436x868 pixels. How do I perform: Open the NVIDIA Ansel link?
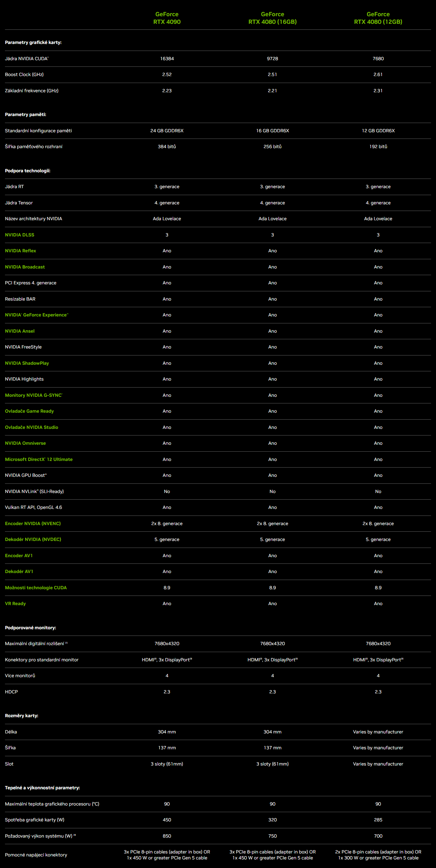(20, 331)
